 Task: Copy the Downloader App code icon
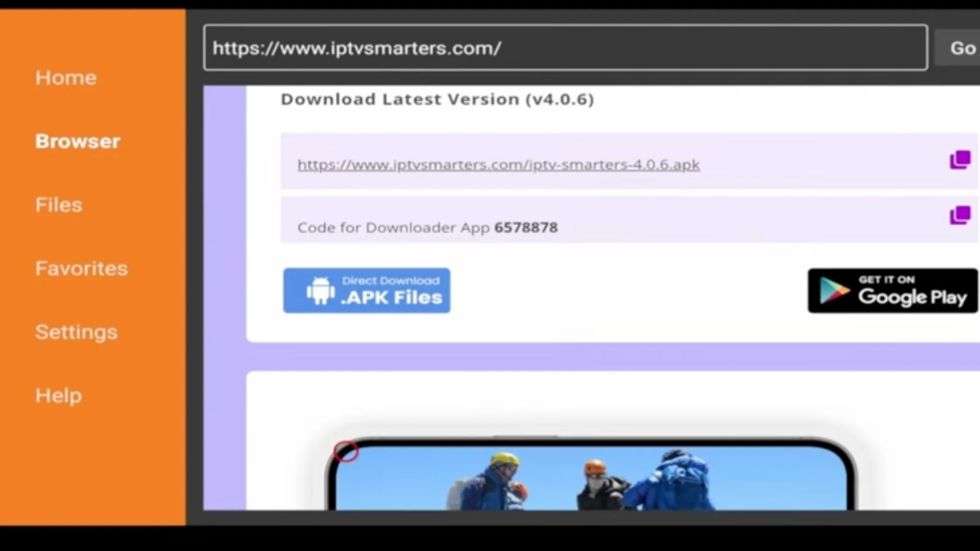(x=960, y=215)
